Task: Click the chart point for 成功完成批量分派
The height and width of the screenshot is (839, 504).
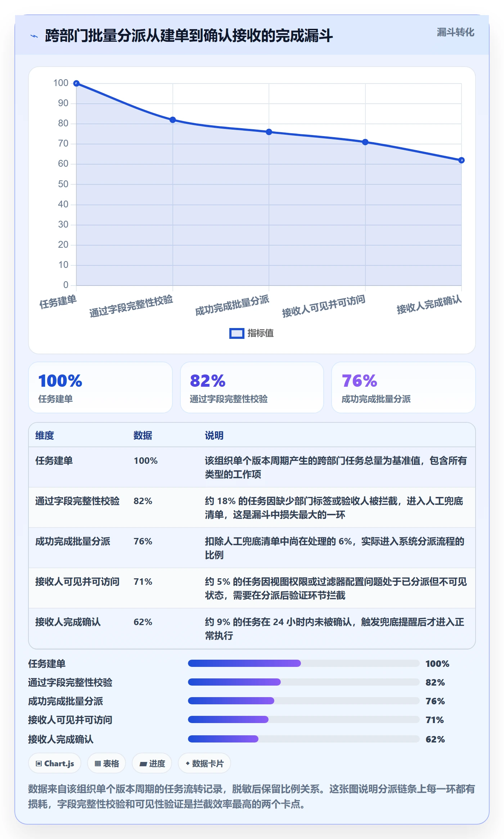Action: click(x=269, y=132)
